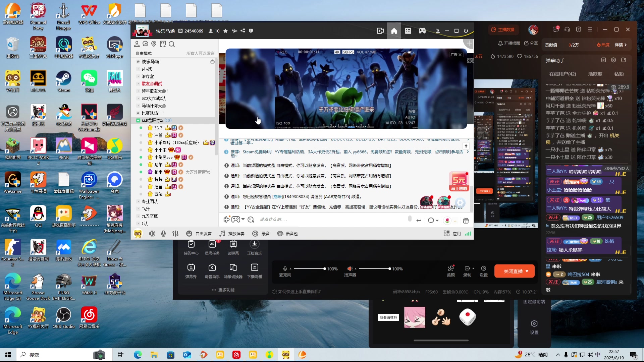Image resolution: width=644 pixels, height=362 pixels.
Task: Open dropdown arrow on 关闭直播 button
Action: click(x=527, y=271)
